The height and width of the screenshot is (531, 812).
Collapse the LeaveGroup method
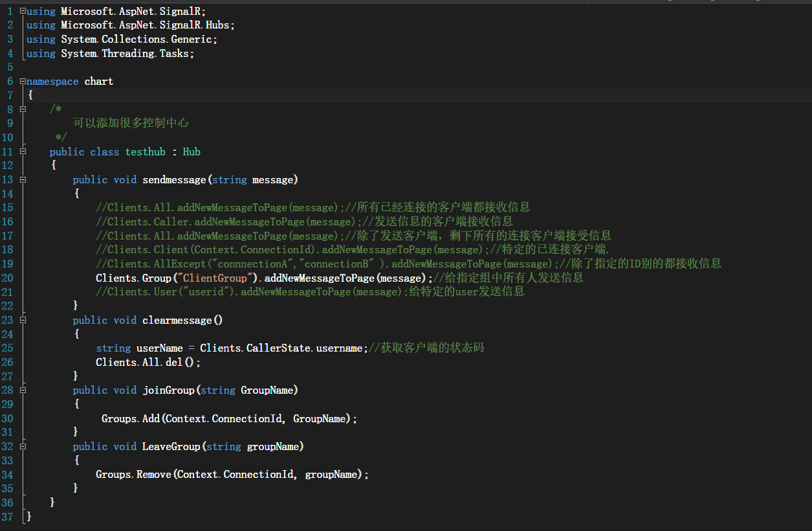23,446
